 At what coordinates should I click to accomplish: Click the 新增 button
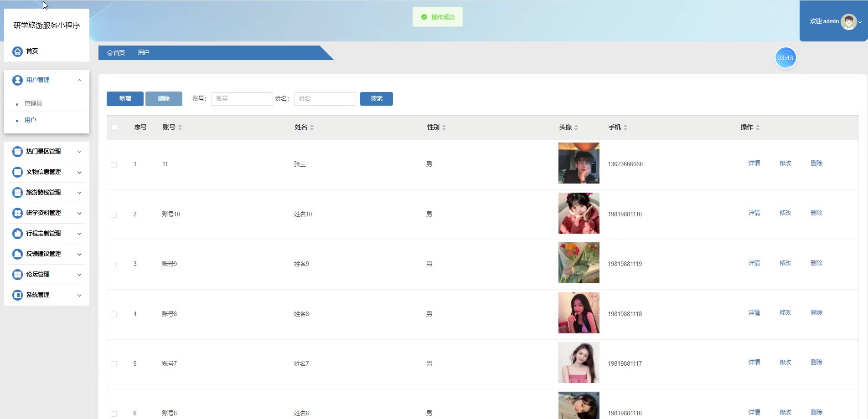[x=125, y=99]
